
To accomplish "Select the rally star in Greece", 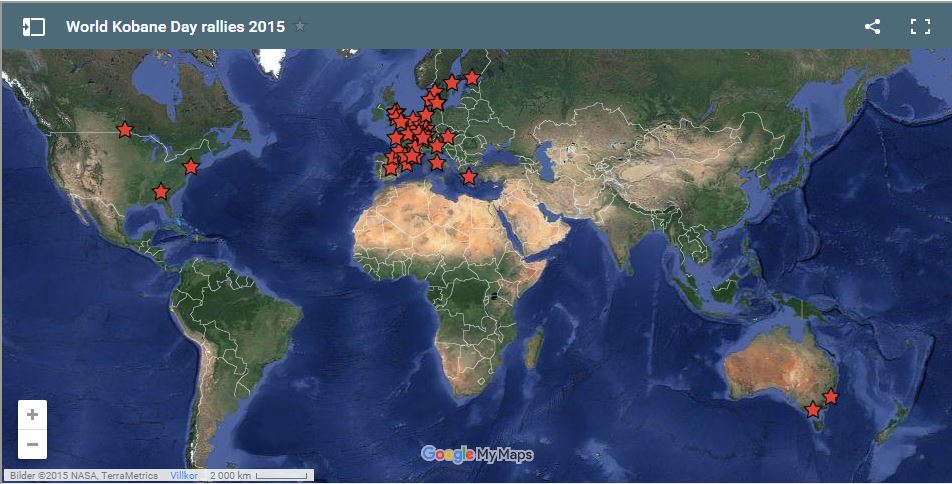I will pos(469,177).
